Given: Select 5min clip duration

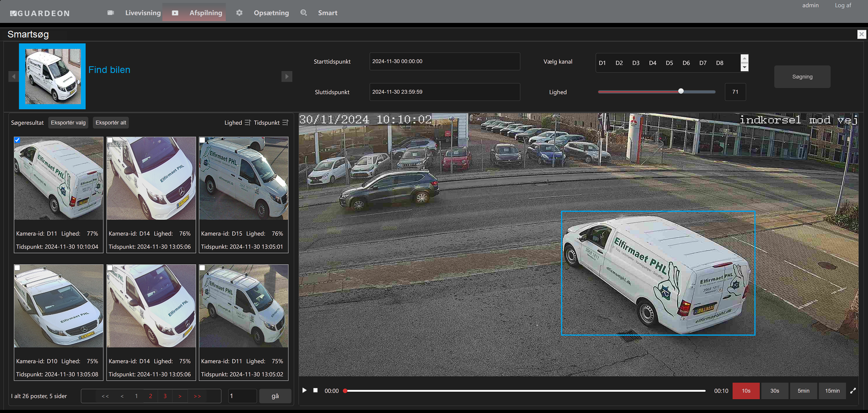Looking at the screenshot, I should click(x=804, y=391).
